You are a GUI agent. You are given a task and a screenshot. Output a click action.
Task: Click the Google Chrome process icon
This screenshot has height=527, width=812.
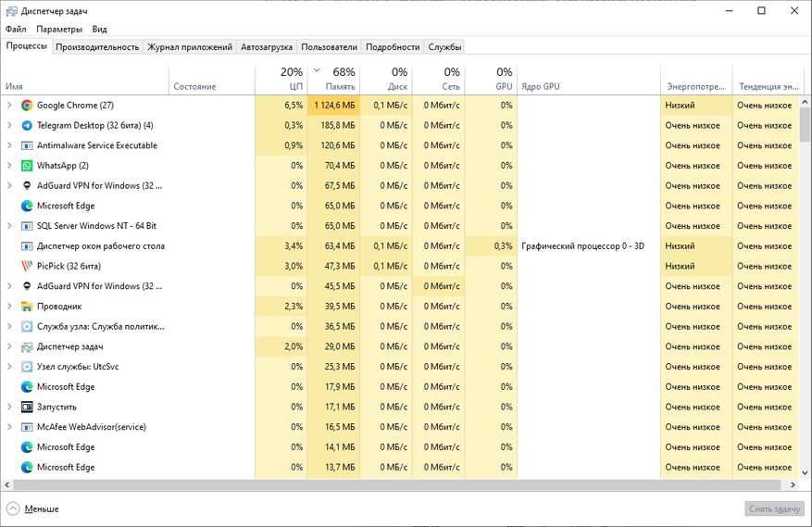(27, 106)
